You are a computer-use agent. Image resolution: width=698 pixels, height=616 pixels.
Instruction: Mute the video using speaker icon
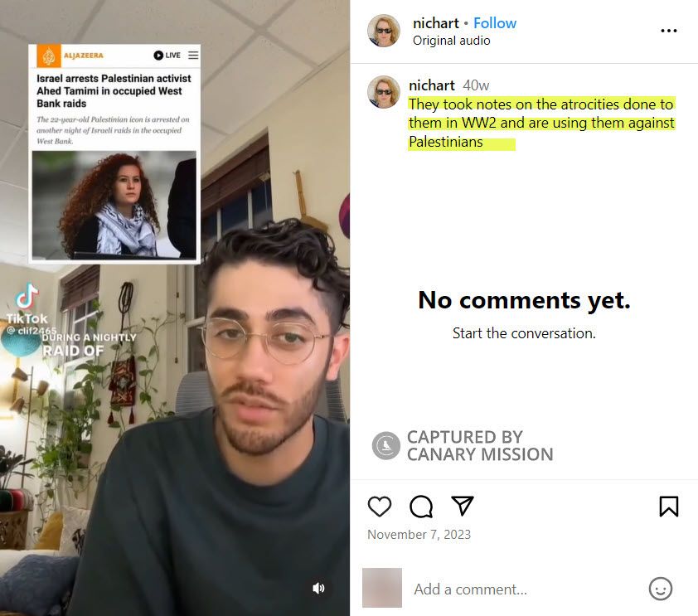tap(318, 588)
